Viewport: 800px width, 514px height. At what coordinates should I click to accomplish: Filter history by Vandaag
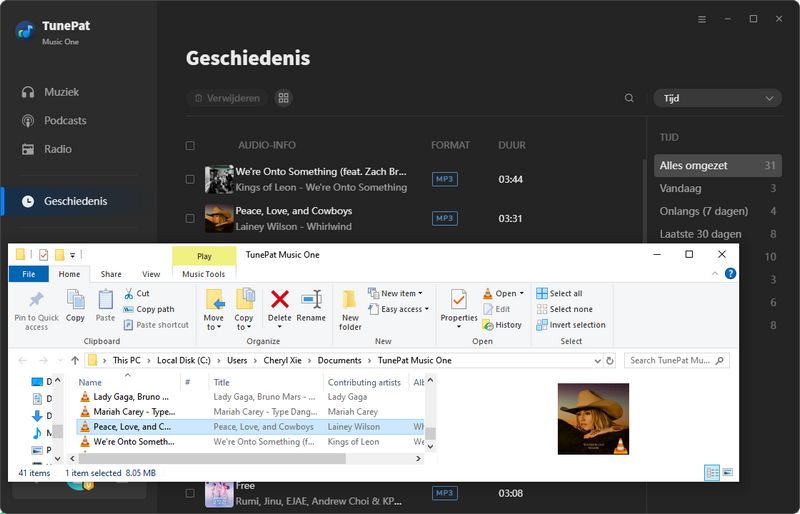[717, 188]
